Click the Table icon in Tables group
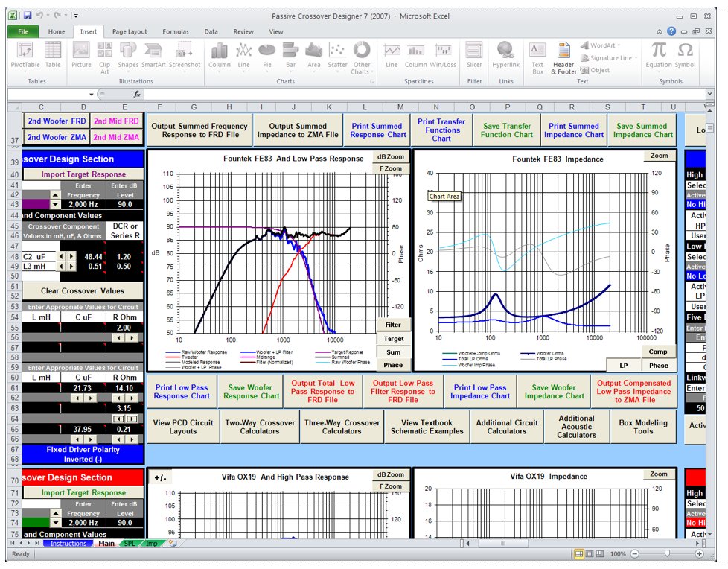728x569 pixels. (52, 55)
